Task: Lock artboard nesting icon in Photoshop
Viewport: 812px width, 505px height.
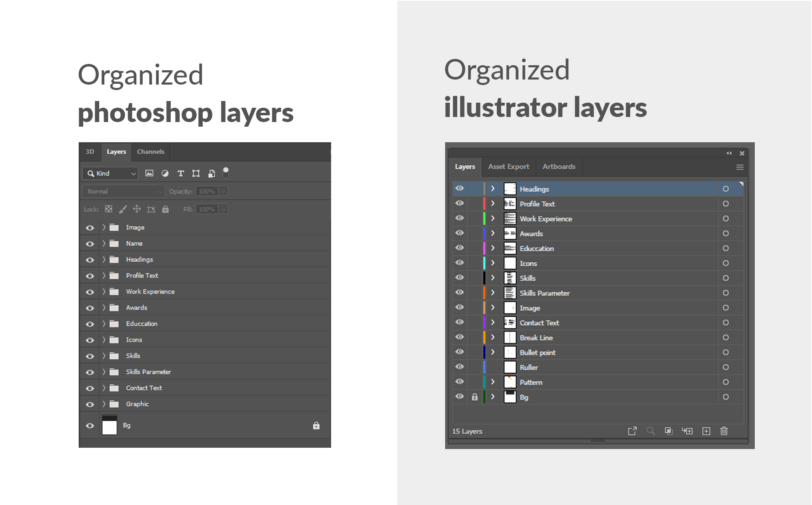Action: click(x=151, y=209)
